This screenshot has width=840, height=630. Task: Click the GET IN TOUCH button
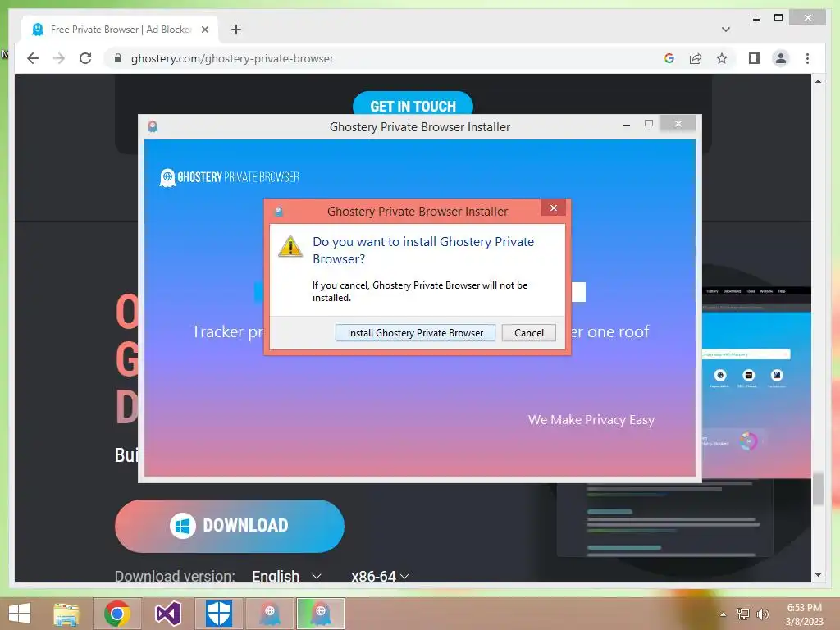pos(413,106)
